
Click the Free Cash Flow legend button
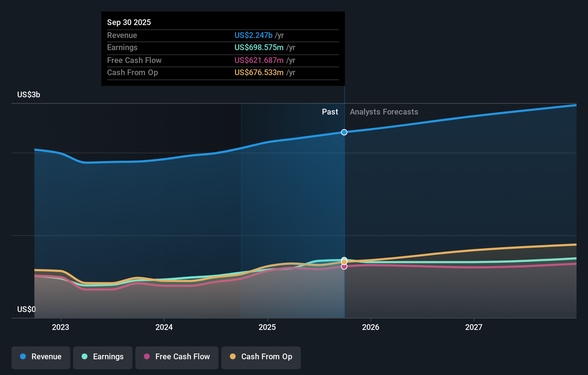[177, 357]
